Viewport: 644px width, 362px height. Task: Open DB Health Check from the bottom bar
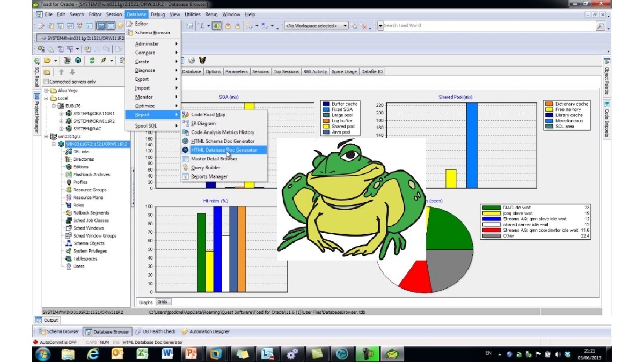158,331
